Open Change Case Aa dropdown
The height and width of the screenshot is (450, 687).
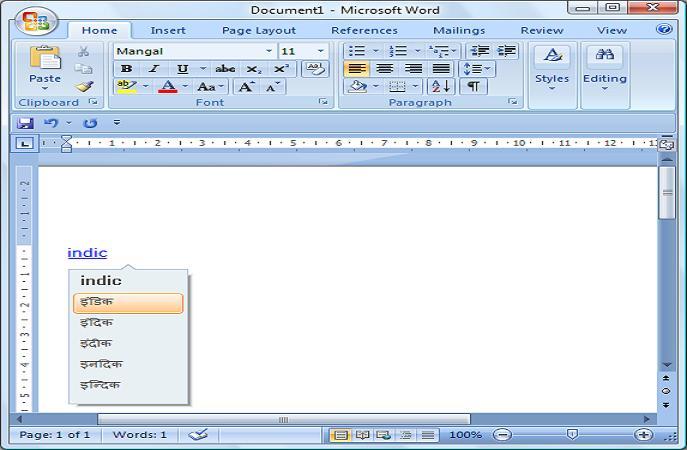210,87
